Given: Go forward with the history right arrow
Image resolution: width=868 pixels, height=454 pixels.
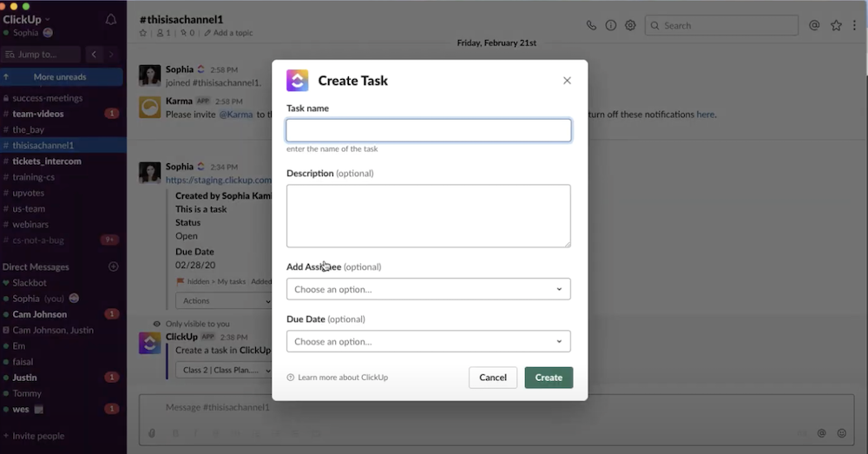Looking at the screenshot, I should point(111,55).
